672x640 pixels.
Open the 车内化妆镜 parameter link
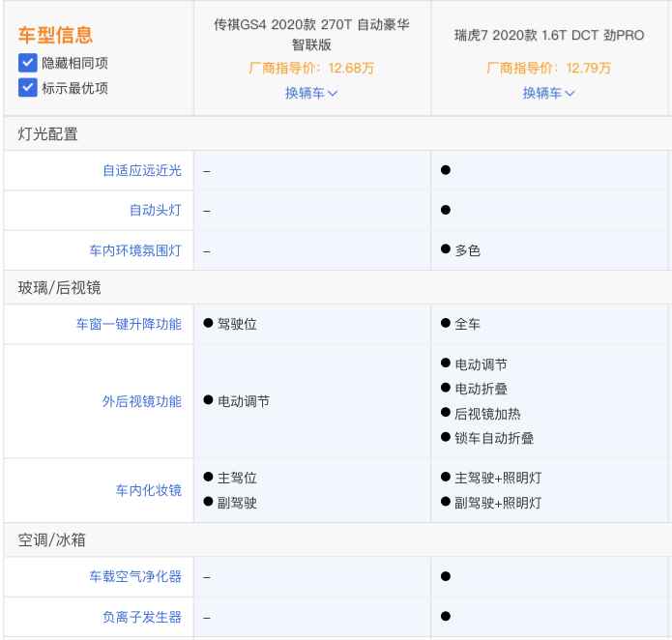tap(148, 490)
